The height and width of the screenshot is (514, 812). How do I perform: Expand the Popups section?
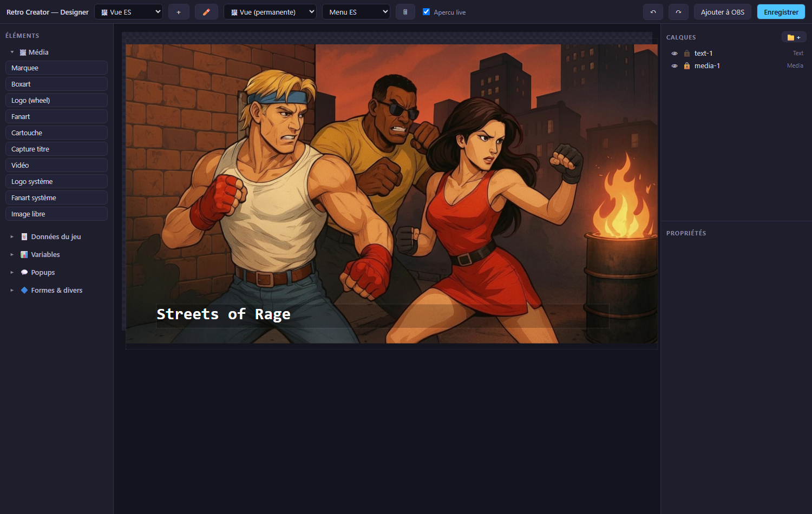click(12, 272)
